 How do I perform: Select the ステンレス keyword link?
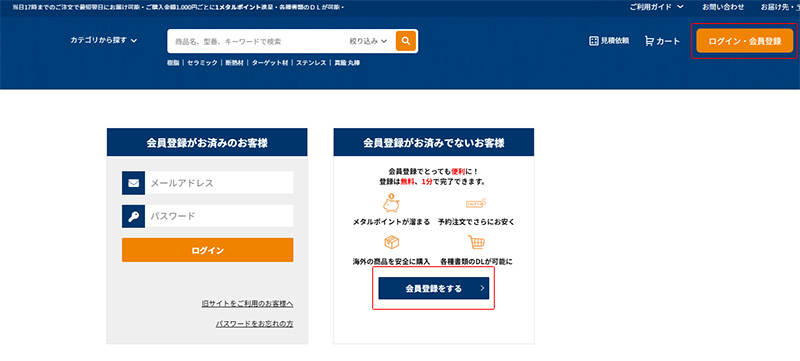pyautogui.click(x=311, y=63)
